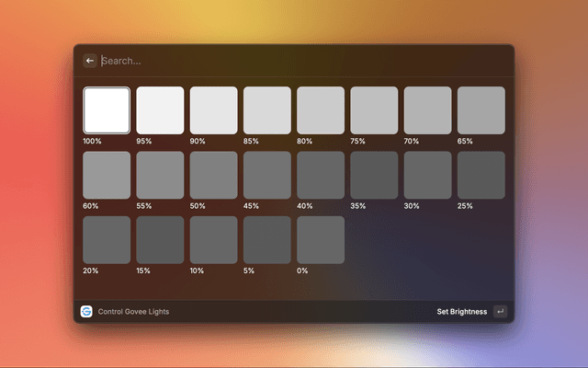The width and height of the screenshot is (588, 368).
Task: Select the 20% brightness tile
Action: click(x=107, y=239)
